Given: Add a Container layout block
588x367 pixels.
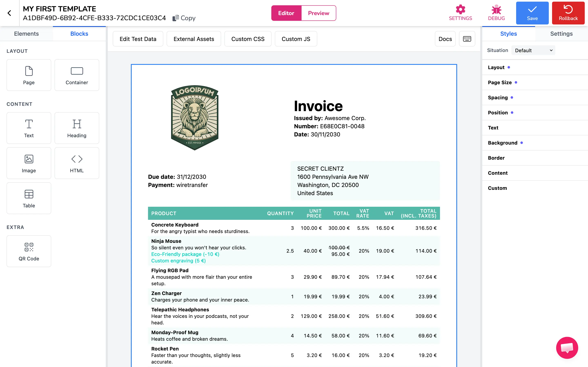Looking at the screenshot, I should pyautogui.click(x=77, y=75).
